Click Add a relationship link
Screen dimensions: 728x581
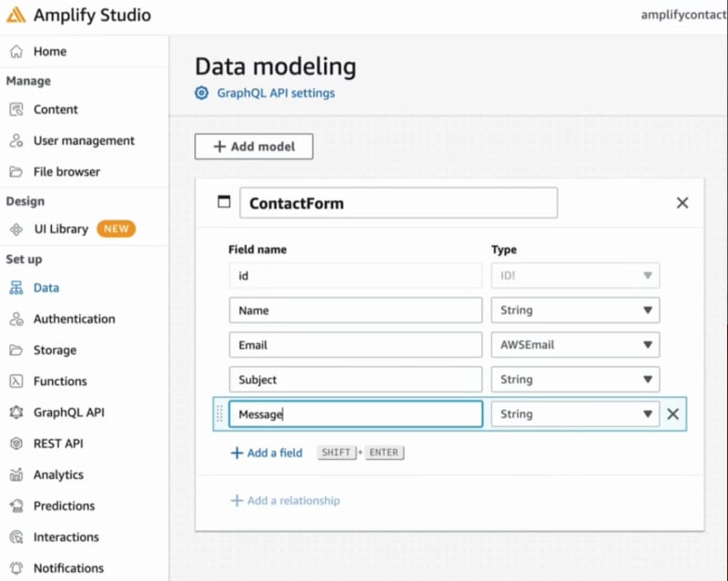(286, 501)
